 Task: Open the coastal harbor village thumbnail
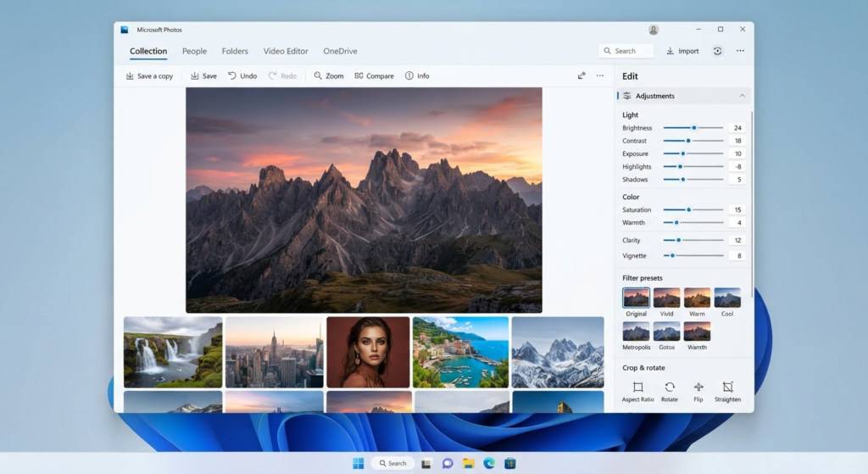pyautogui.click(x=460, y=352)
